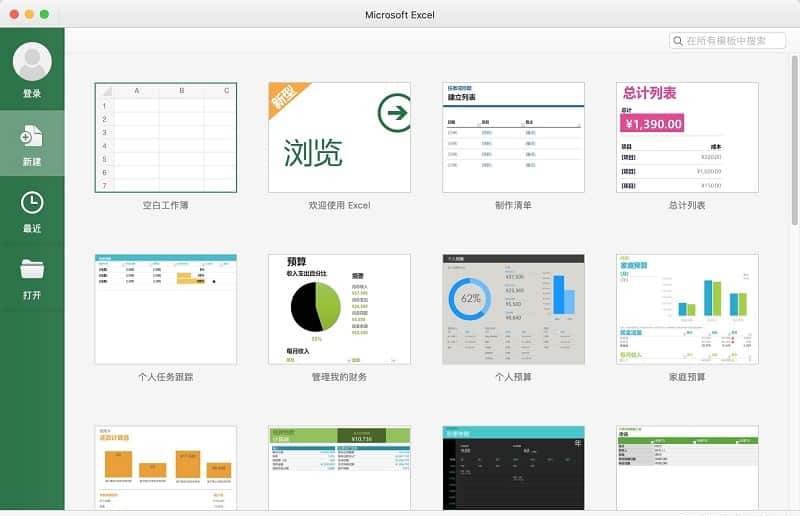Viewport: 800px width, 516px height.
Task: Choose the 管理我的财务 budget template
Action: tap(339, 308)
